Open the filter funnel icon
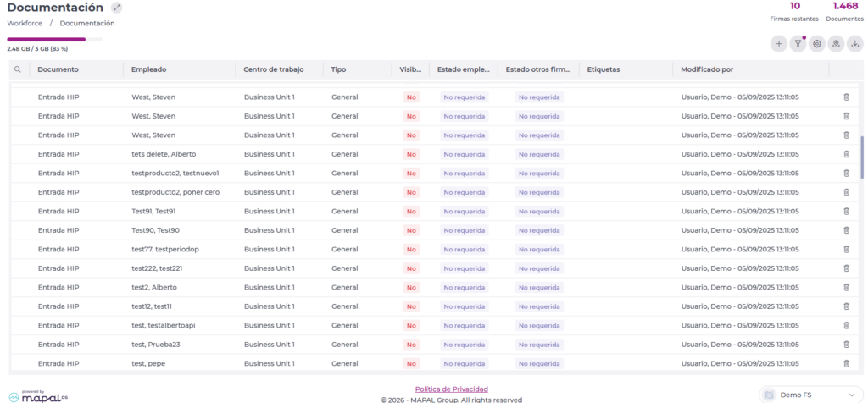This screenshot has width=868, height=403. 798,44
